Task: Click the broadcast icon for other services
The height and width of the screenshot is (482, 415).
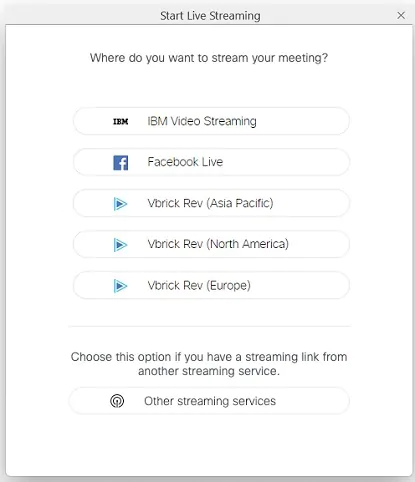Action: coord(117,401)
